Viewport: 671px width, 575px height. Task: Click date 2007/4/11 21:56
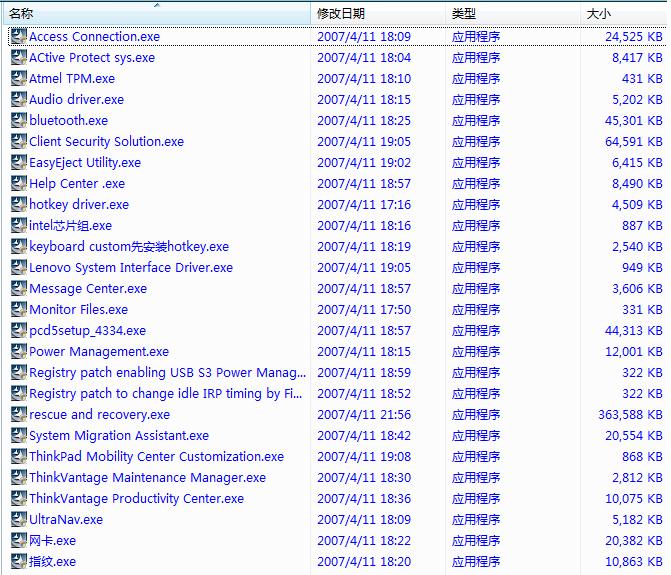click(x=364, y=415)
